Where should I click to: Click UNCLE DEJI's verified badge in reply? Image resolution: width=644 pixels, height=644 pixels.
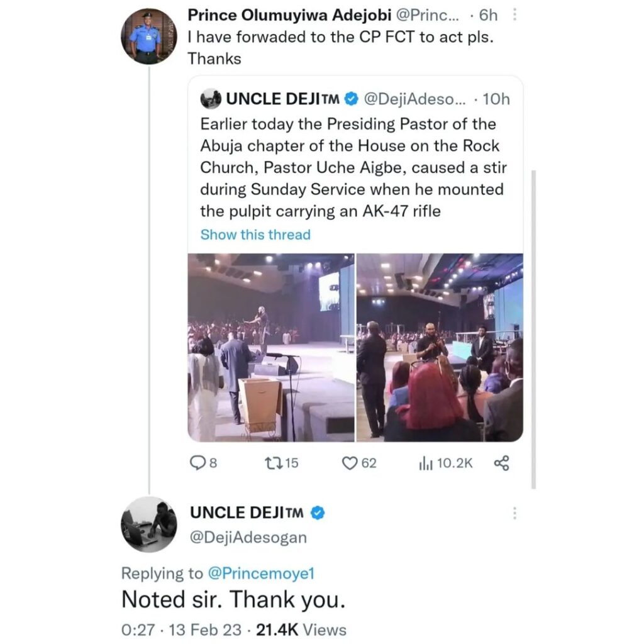pos(318,513)
